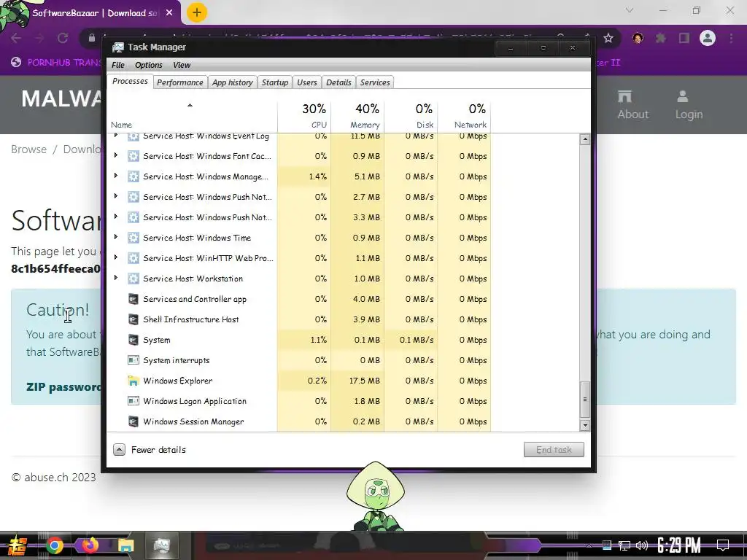747x560 pixels.
Task: Collapse to Fewer details
Action: (150, 449)
